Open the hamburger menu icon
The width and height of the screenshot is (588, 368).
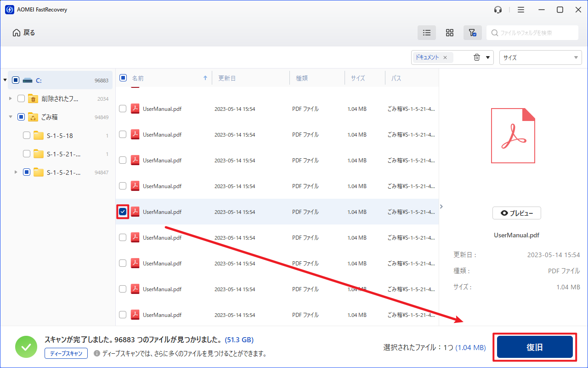coord(520,10)
